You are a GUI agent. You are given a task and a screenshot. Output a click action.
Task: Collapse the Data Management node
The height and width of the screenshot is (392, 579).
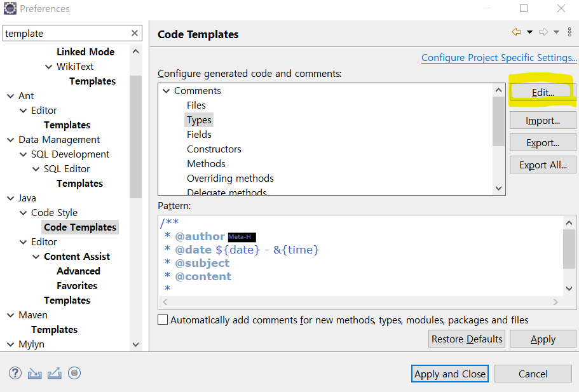[10, 140]
